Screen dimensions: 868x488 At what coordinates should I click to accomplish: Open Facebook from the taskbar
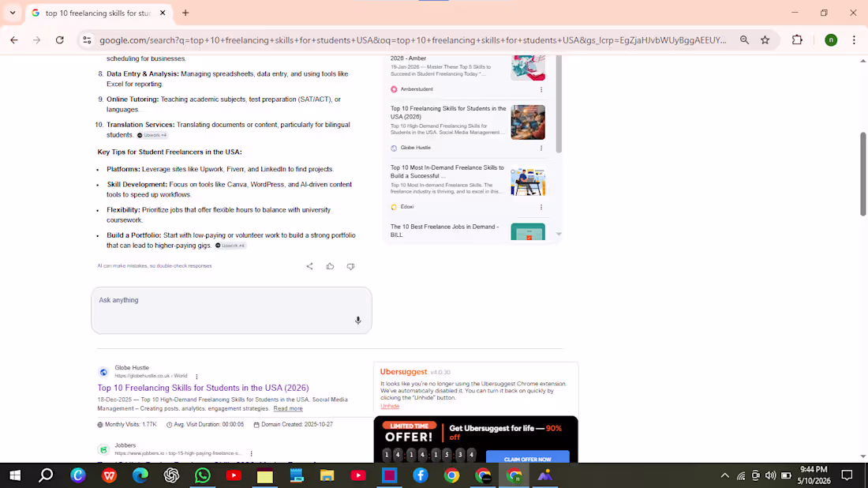click(421, 475)
